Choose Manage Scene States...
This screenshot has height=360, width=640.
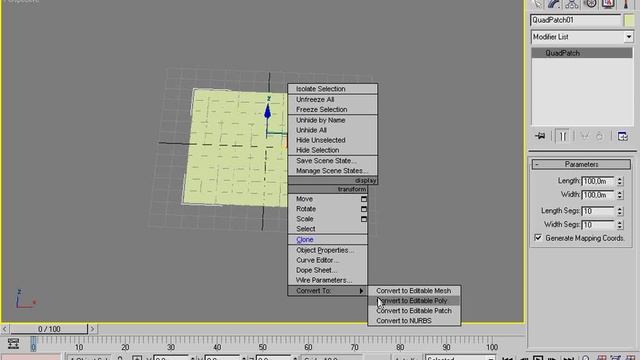coord(332,171)
